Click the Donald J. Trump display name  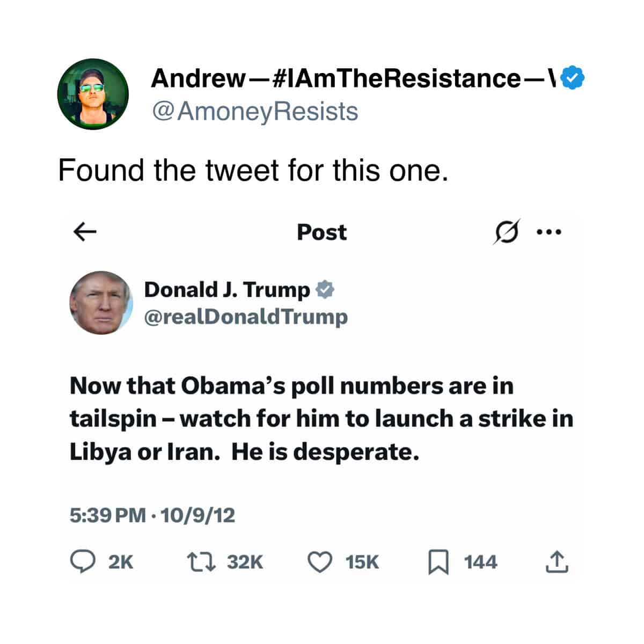pyautogui.click(x=227, y=290)
